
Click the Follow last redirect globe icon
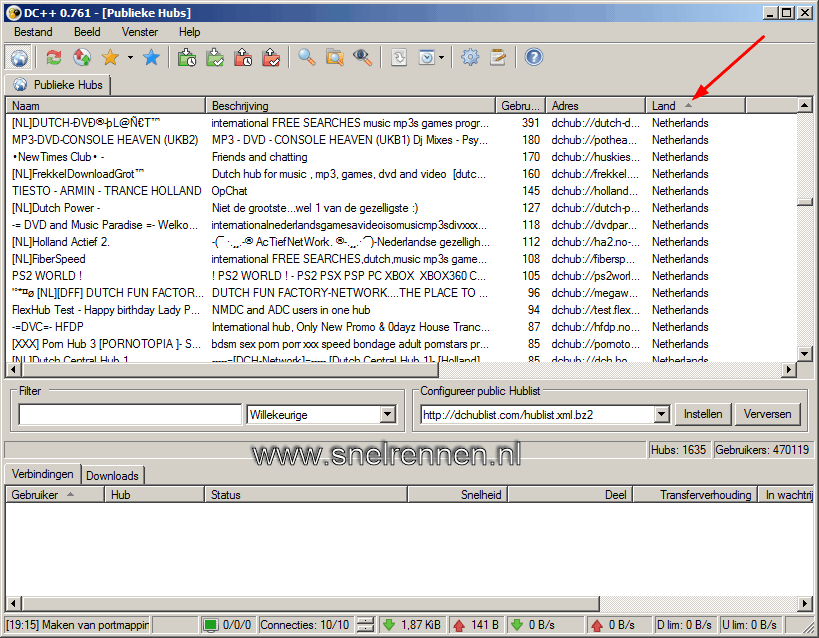pos(82,57)
